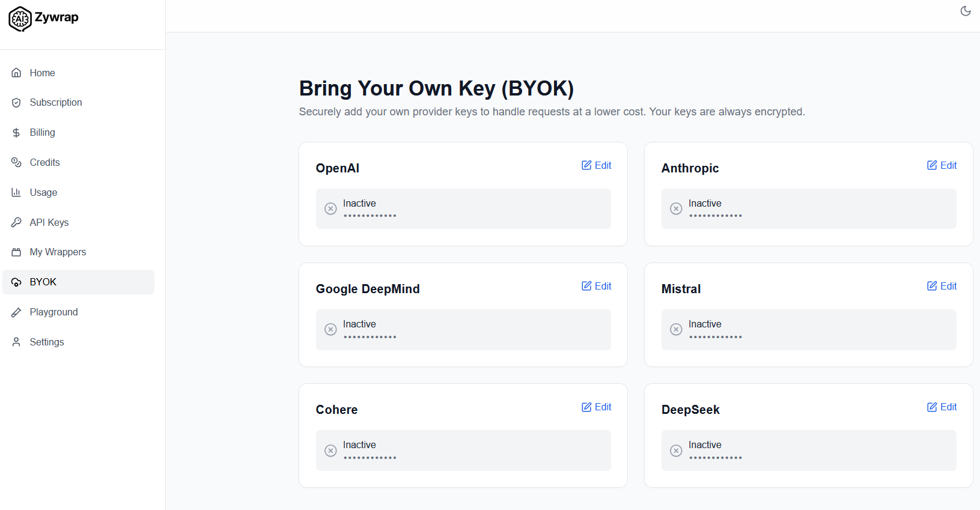Click the Google DeepMind card title

click(368, 289)
